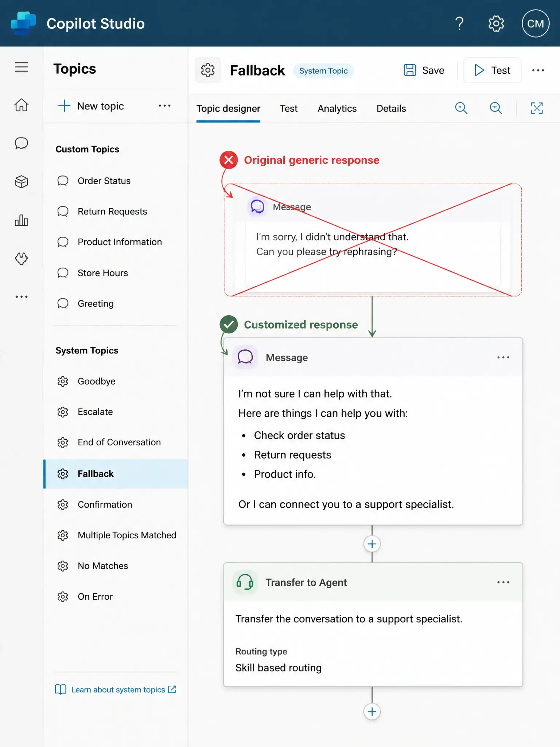Show more left rail items
560x747 pixels.
coord(22,297)
